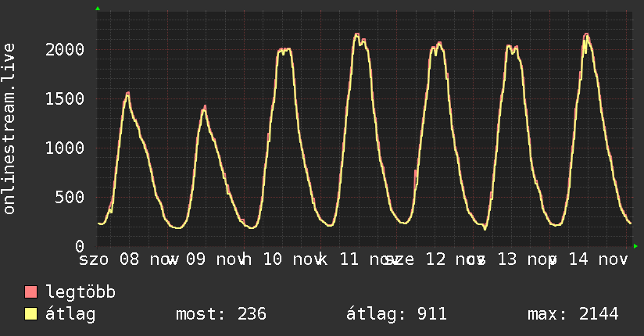Click the red legtöbb legend swatch
644x336 pixels.
tap(31, 292)
